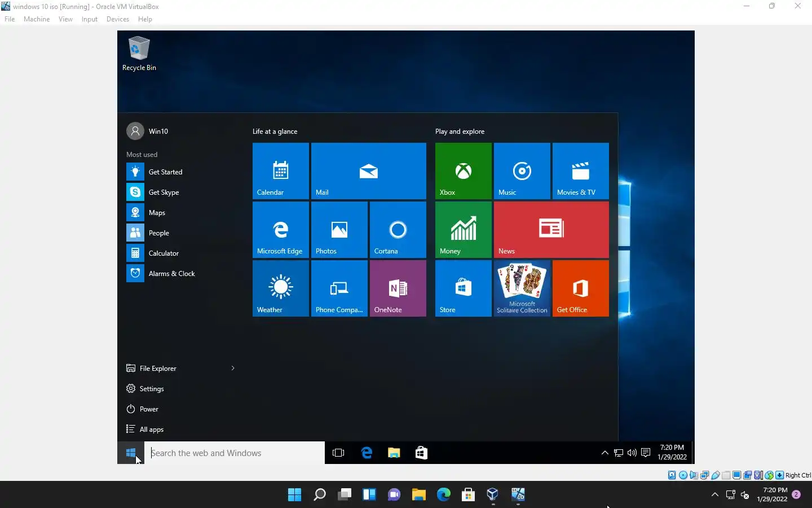
Task: Open the guest Action Center notifications icon
Action: tap(646, 453)
